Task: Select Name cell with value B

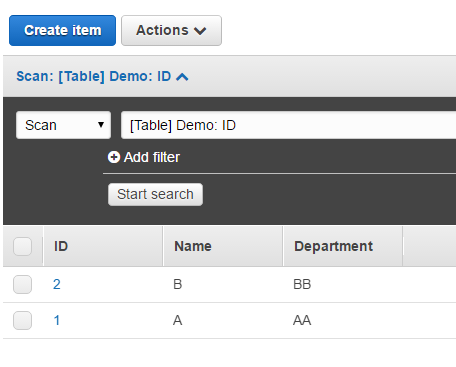Action: (x=178, y=284)
